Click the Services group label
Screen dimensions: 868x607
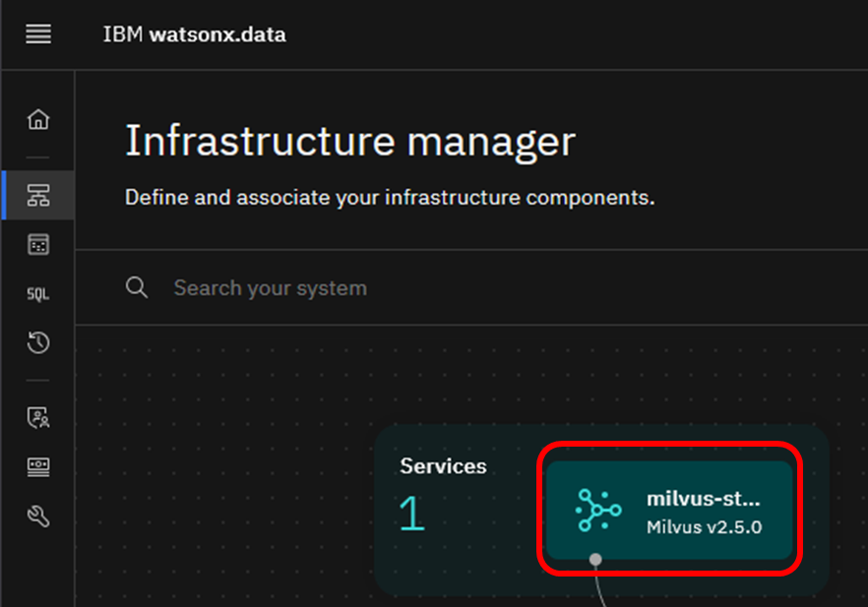pyautogui.click(x=443, y=465)
